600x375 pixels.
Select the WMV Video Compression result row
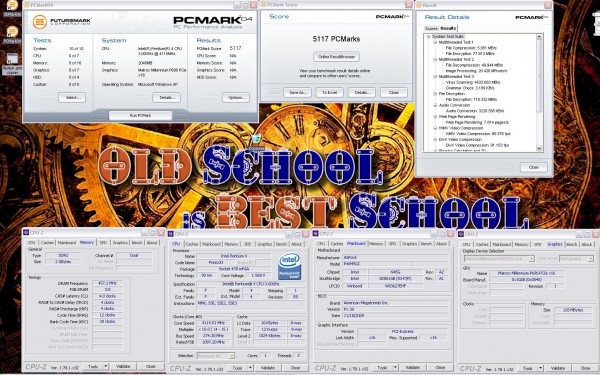point(478,134)
